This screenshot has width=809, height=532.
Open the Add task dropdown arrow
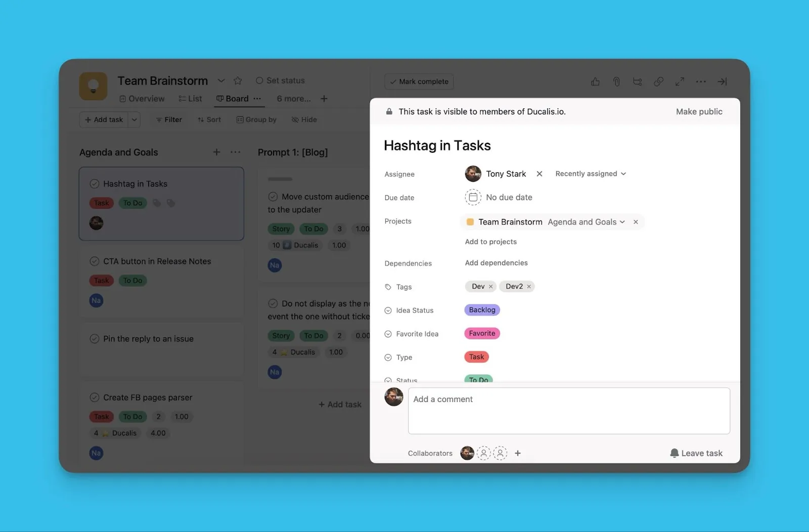[x=134, y=119]
